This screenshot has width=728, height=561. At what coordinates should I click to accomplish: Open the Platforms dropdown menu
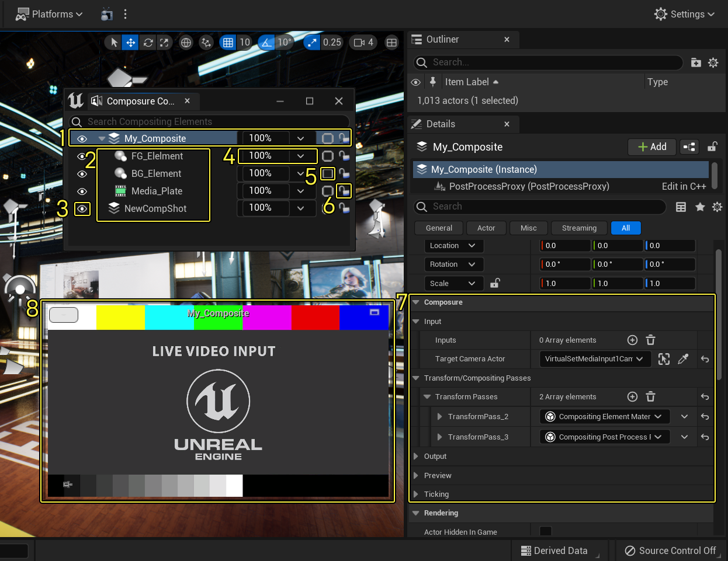coord(48,14)
